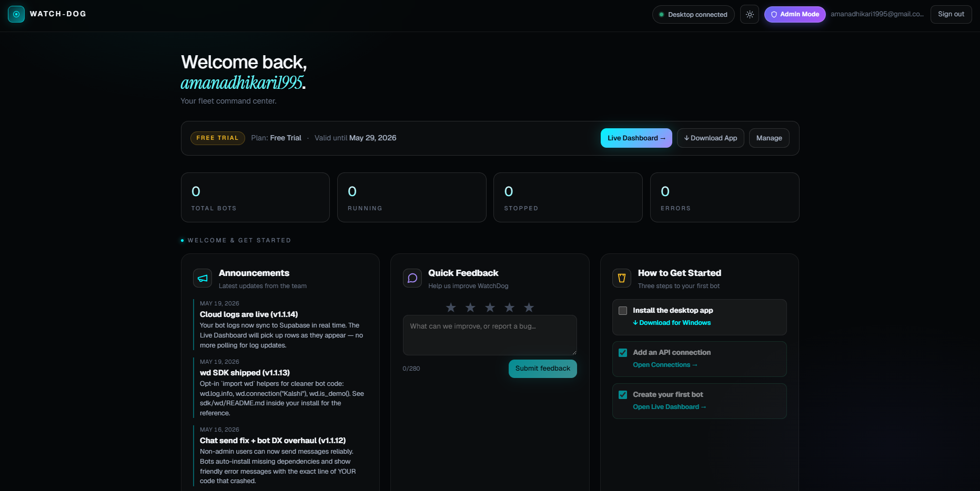The image size is (980, 491).
Task: Click the MAY 16, 2026 announcement date
Action: [x=219, y=429]
